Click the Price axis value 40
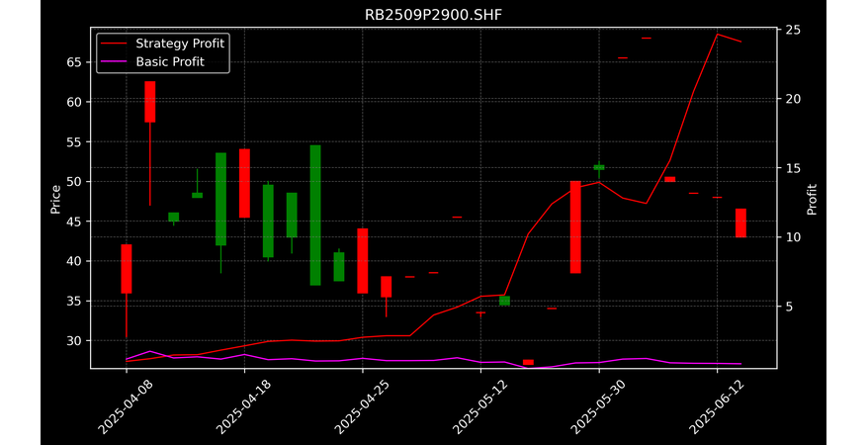 [x=74, y=261]
